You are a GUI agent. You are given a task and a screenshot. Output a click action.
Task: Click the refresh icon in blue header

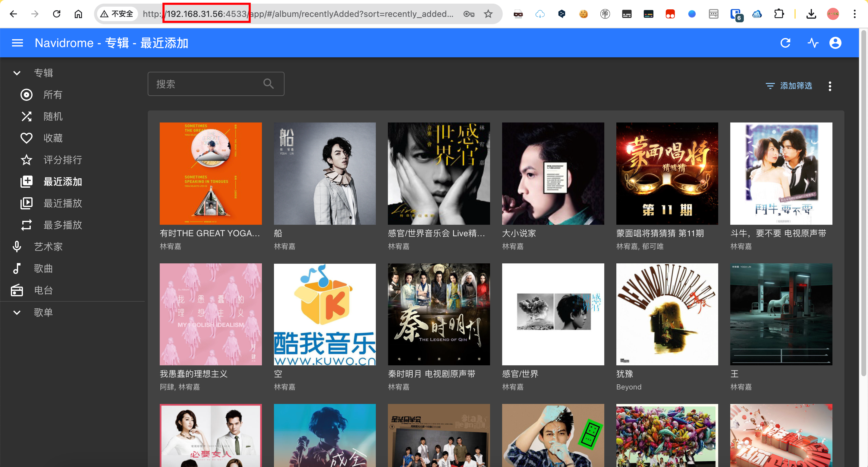(785, 43)
